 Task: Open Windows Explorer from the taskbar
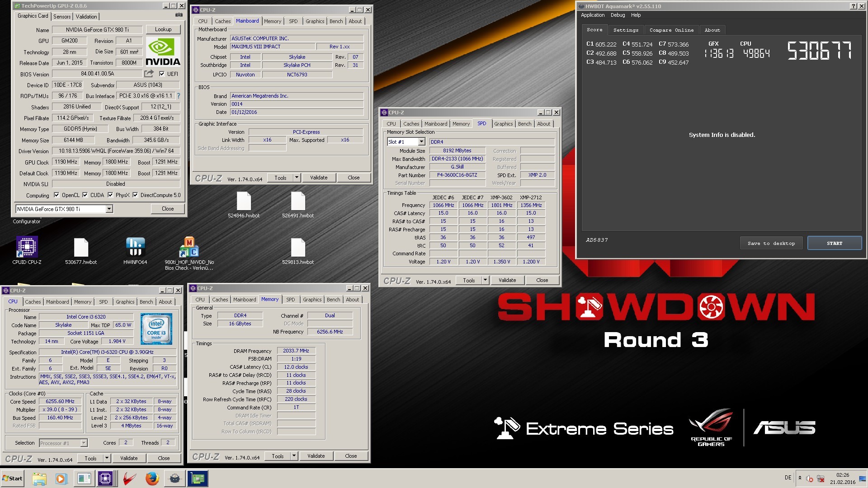(x=39, y=479)
